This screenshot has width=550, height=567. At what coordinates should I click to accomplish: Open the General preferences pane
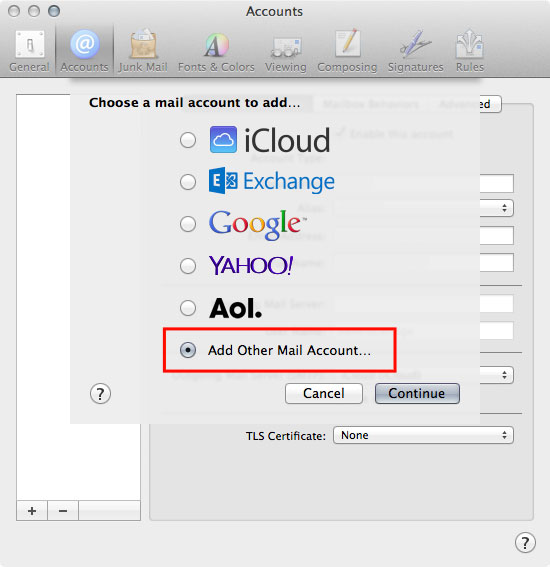30,51
